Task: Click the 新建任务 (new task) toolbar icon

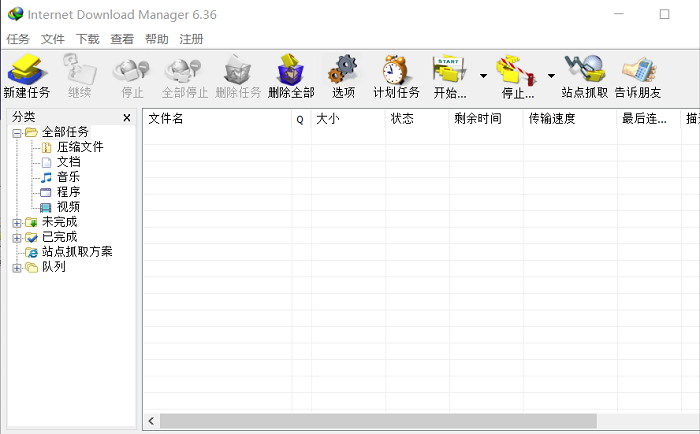Action: [x=27, y=69]
